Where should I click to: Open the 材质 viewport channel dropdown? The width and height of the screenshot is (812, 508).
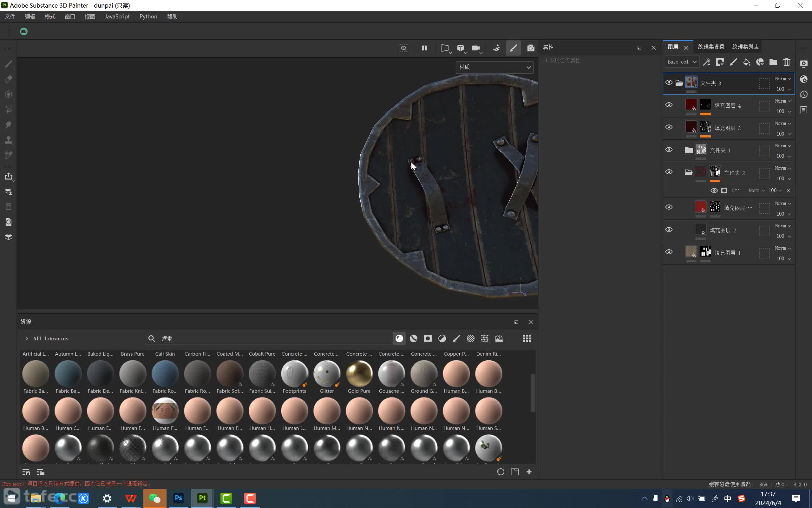(494, 67)
